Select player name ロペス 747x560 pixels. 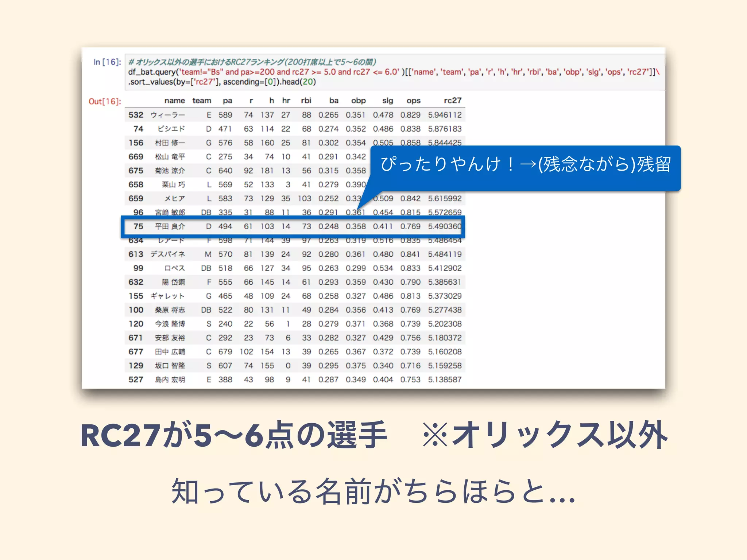pyautogui.click(x=175, y=268)
